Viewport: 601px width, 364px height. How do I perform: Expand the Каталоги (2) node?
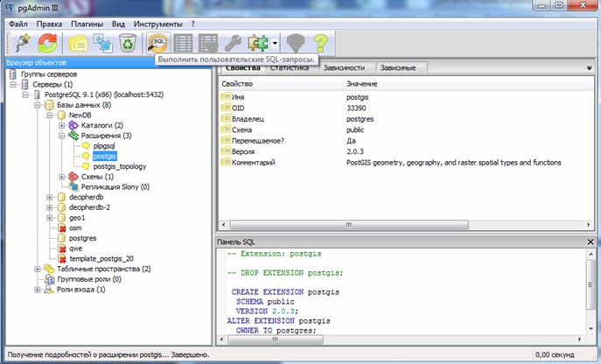click(62, 125)
